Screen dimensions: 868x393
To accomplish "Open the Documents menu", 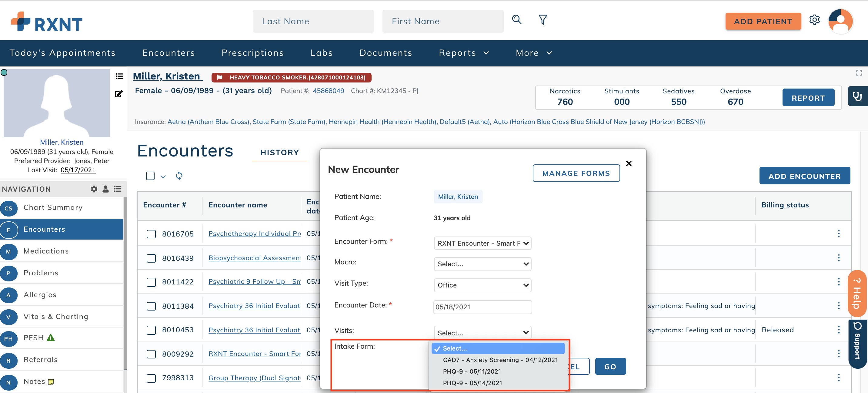I will click(x=386, y=53).
